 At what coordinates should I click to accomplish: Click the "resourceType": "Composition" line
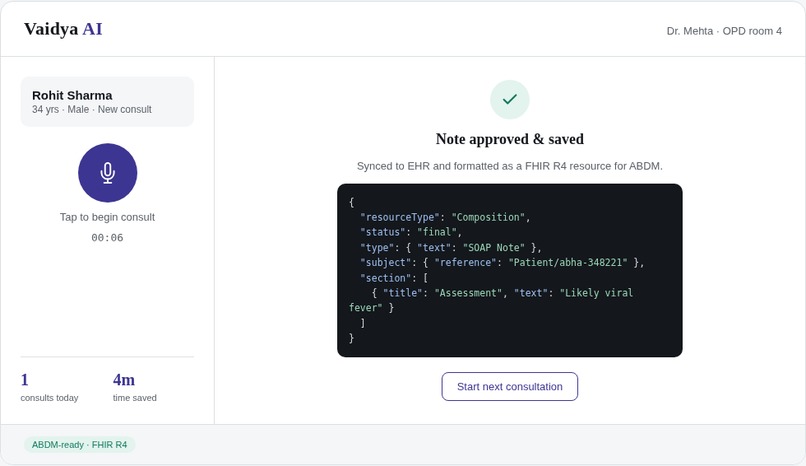(x=445, y=217)
